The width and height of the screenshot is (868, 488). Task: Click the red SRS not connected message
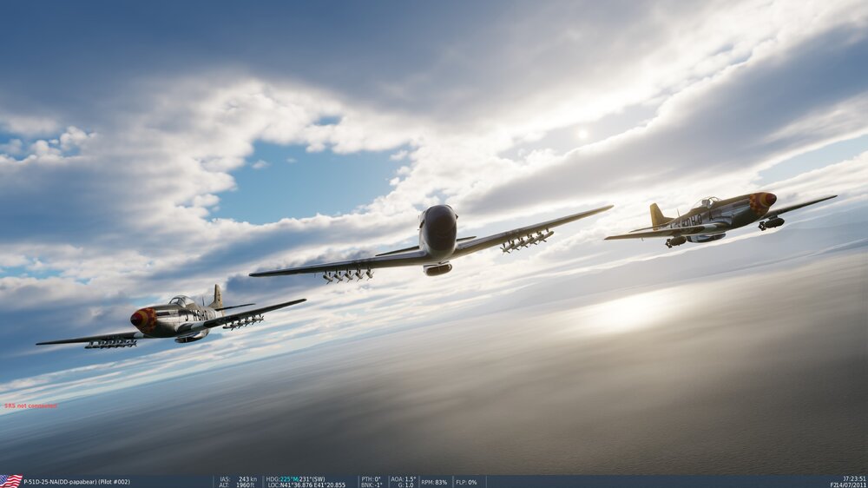click(30, 406)
